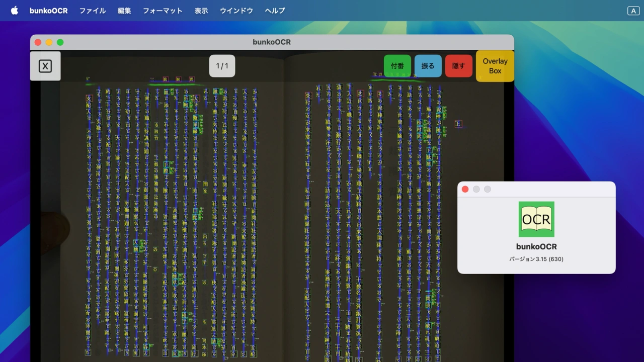Minimize the bunkoOCR main window
The image size is (644, 362).
point(49,42)
